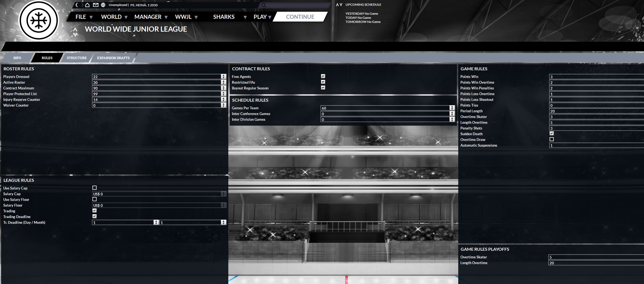Expand the MANAGER dropdown menu
644x284 pixels.
151,17
